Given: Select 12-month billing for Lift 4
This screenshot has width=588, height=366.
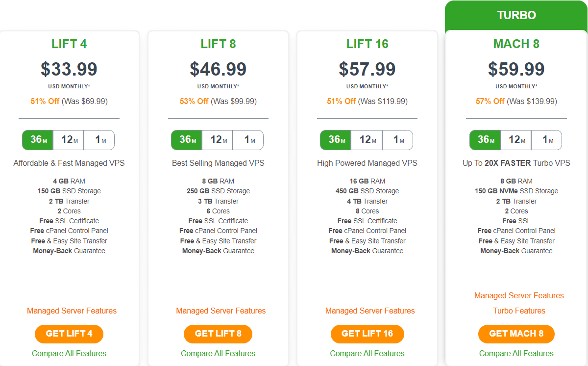Looking at the screenshot, I should click(69, 140).
